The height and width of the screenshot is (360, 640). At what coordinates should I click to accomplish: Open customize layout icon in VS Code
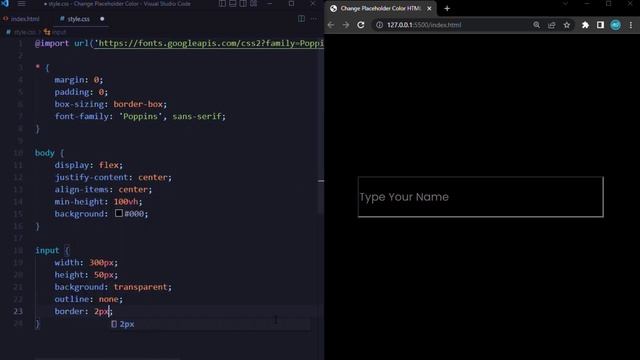(x=254, y=4)
